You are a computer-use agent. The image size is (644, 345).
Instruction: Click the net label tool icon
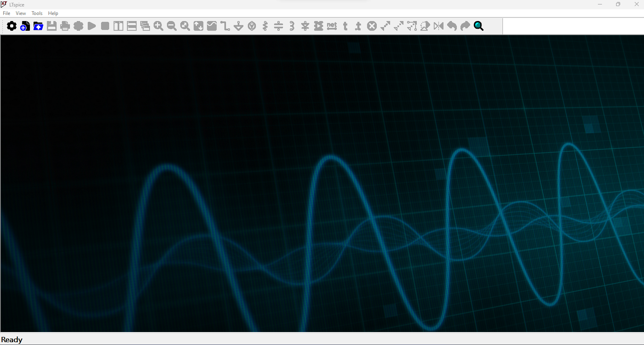332,26
